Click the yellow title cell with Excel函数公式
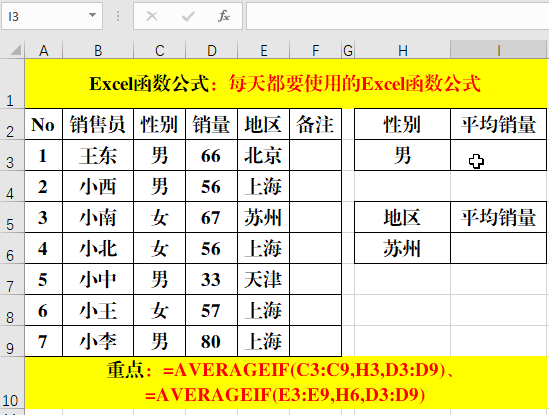This screenshot has height=415, width=549. [285, 84]
